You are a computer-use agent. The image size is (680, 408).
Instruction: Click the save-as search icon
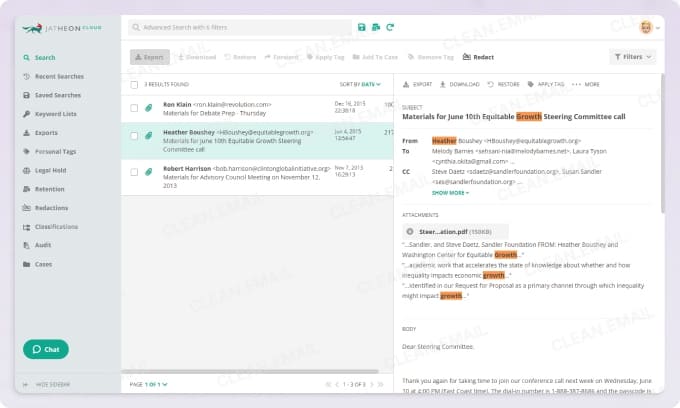pos(376,27)
